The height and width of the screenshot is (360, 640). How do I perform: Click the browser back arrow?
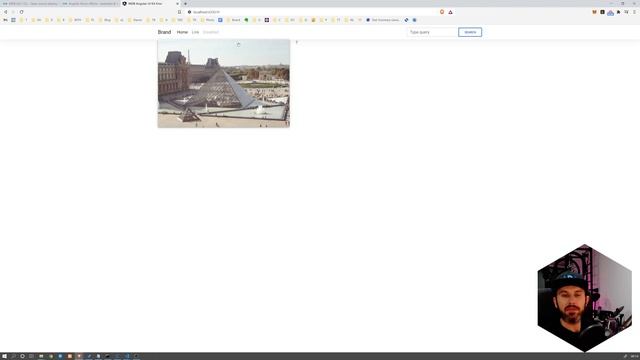[5, 12]
